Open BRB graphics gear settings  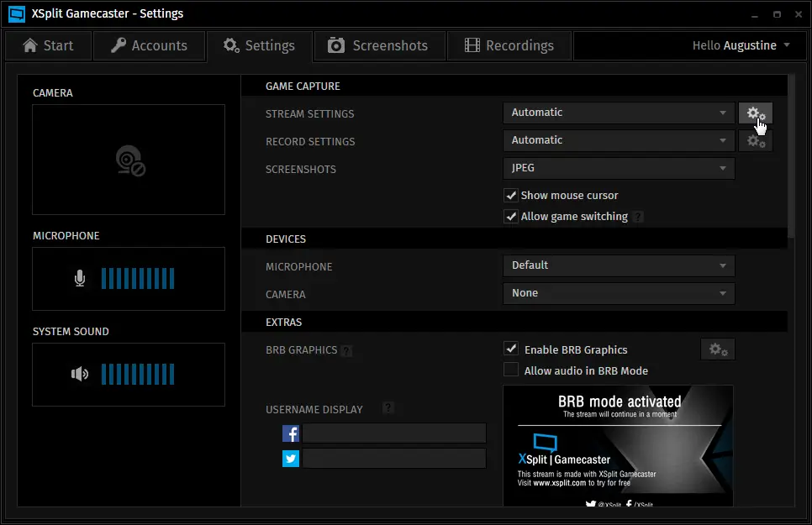coord(717,349)
